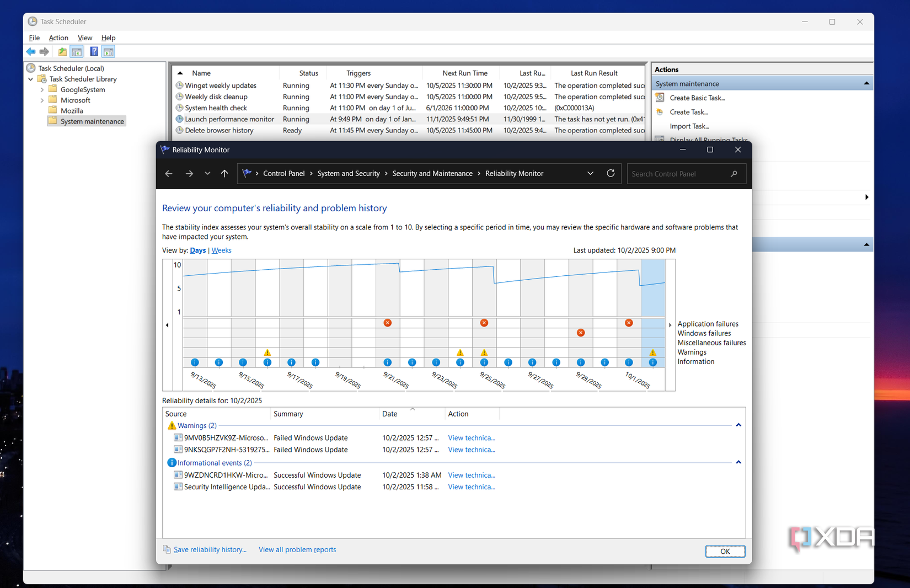Click Create Task action
The image size is (910, 588).
click(689, 112)
